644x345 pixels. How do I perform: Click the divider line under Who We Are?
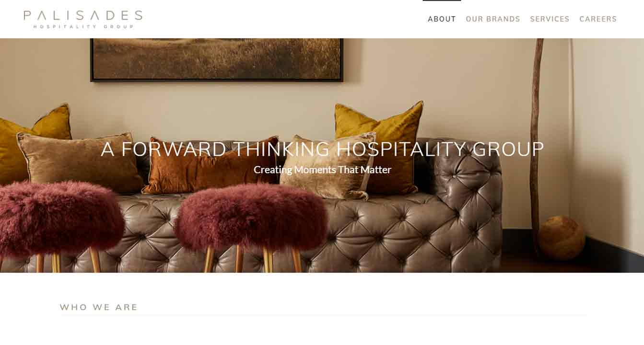[x=324, y=315]
